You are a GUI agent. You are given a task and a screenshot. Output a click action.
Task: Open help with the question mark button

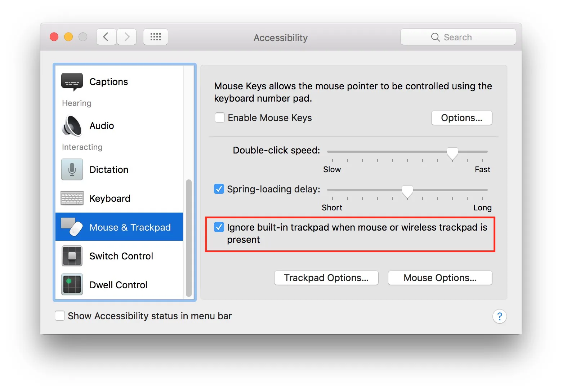pos(499,316)
